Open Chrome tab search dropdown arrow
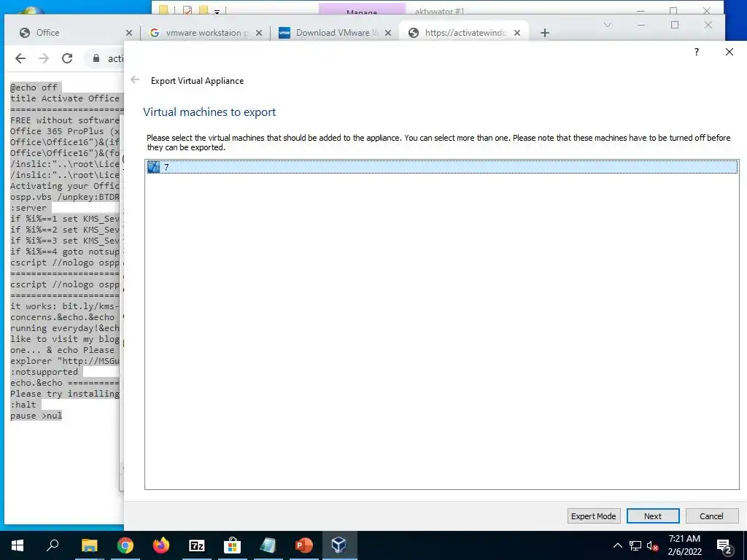This screenshot has width=747, height=560. pos(608,25)
